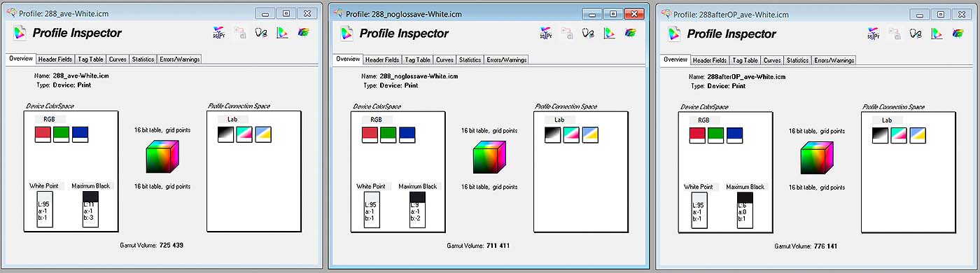This screenshot has width=980, height=273.
Task: Select Overview tab in 288_noglossave-White window
Action: [x=348, y=59]
